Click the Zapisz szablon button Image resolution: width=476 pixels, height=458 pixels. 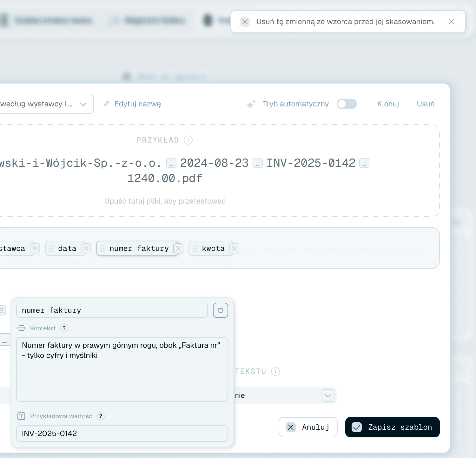pyautogui.click(x=393, y=427)
